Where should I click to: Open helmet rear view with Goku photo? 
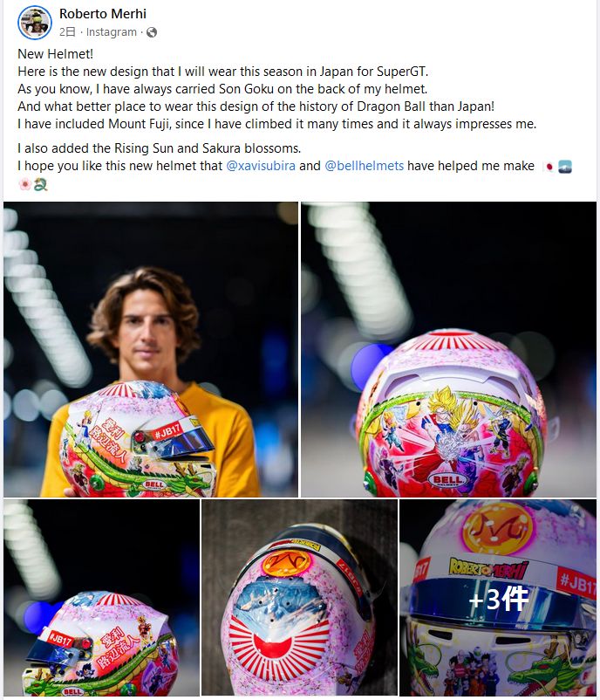(x=448, y=349)
